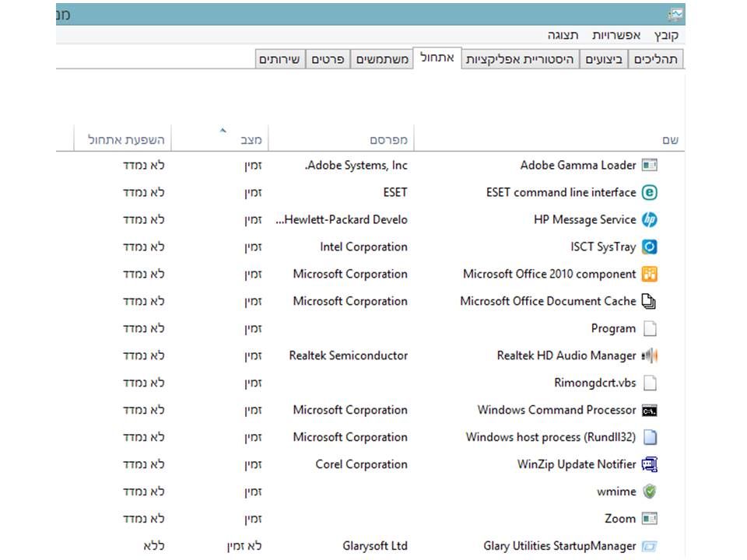Screen dimensions: 747x560
Task: Click the זמין status of Zoom row
Action: 253,519
